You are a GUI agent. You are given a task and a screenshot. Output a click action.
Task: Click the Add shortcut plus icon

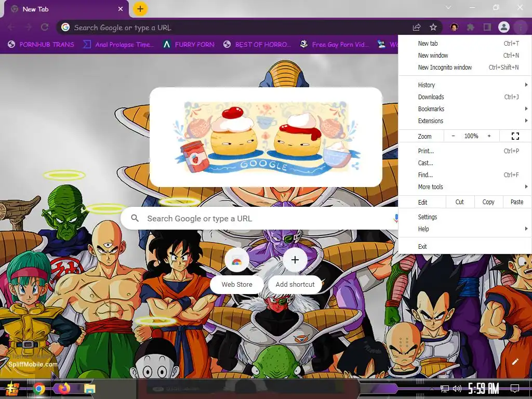(x=295, y=260)
